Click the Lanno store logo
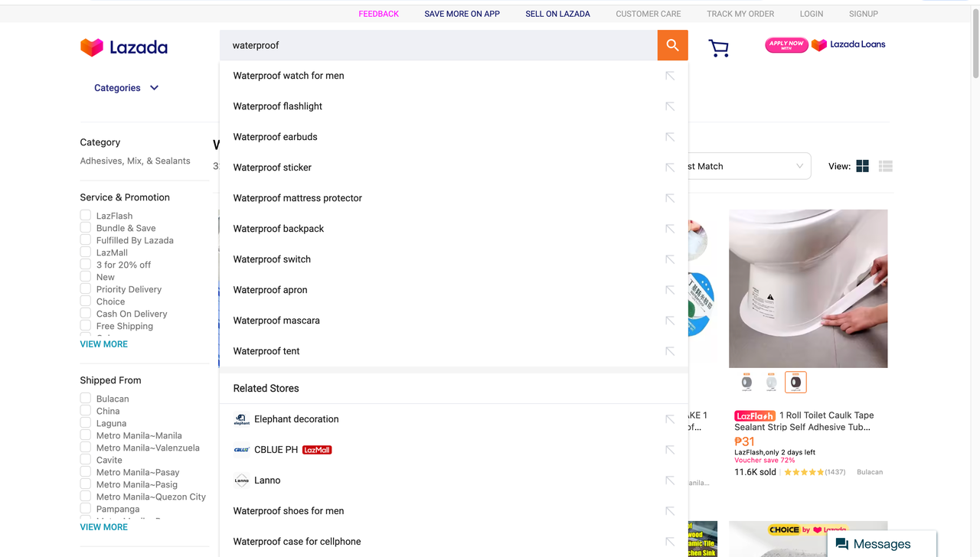Screen dimensions: 980x557 [241, 480]
